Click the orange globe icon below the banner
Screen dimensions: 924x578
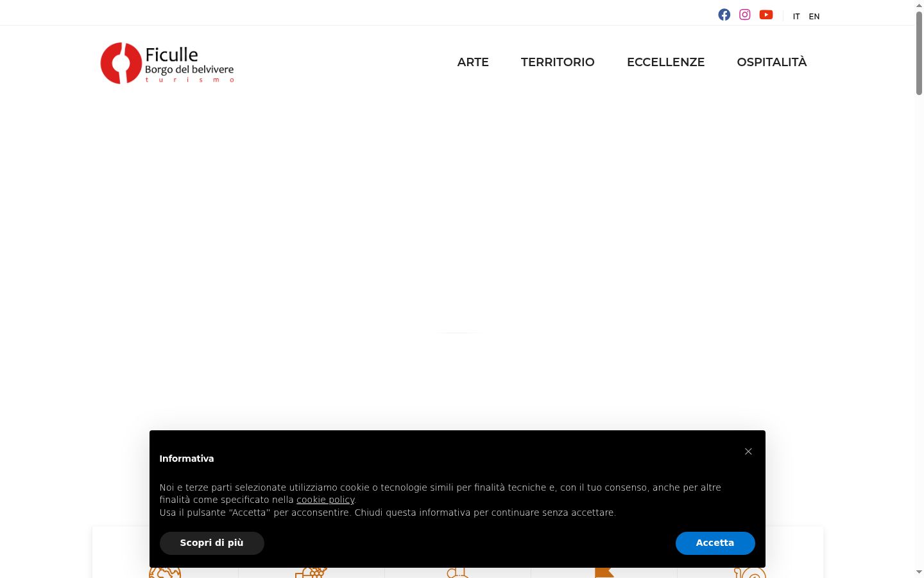click(x=165, y=573)
